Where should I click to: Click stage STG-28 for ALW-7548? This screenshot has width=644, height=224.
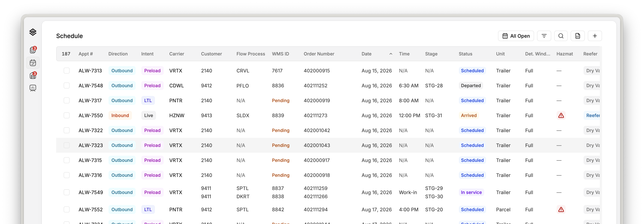click(434, 85)
